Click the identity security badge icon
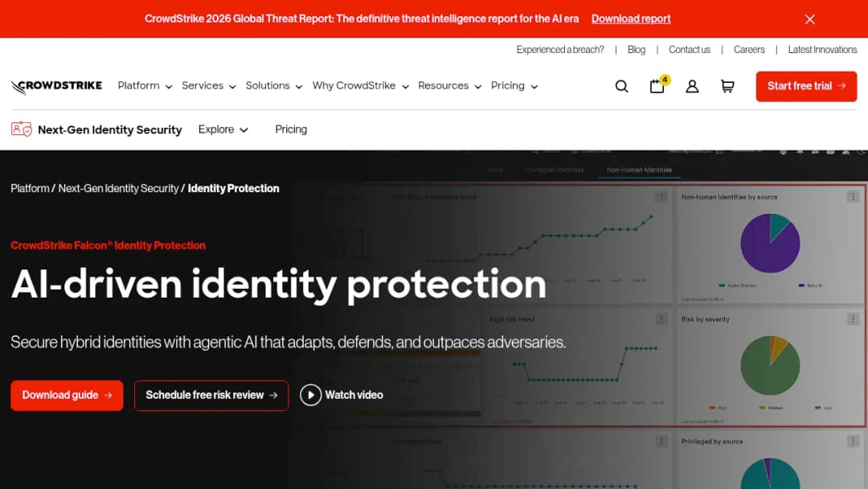Screen dimensions: 868x489 (21, 129)
